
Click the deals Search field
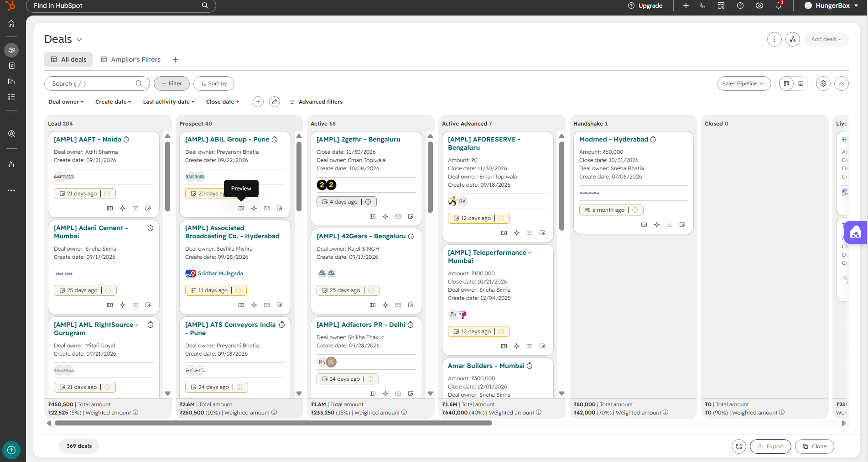click(97, 84)
